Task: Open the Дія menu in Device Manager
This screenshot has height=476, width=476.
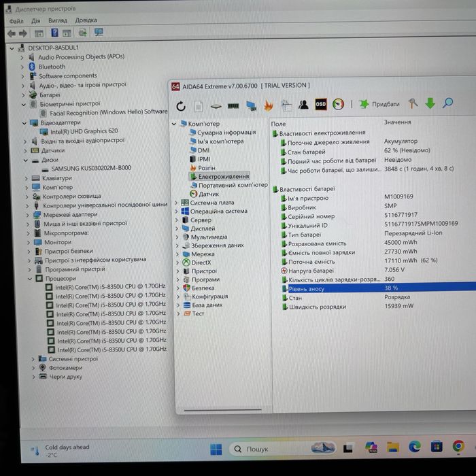Action: (x=35, y=21)
